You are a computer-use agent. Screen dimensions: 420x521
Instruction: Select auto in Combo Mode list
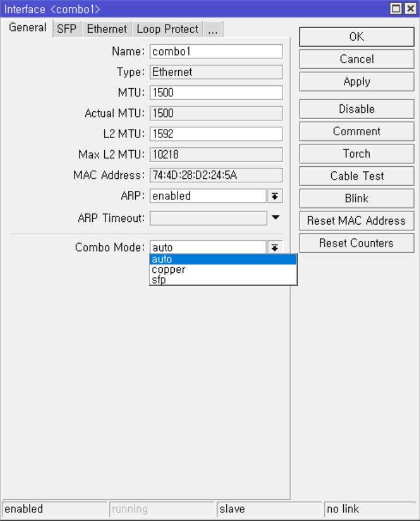[x=223, y=259]
